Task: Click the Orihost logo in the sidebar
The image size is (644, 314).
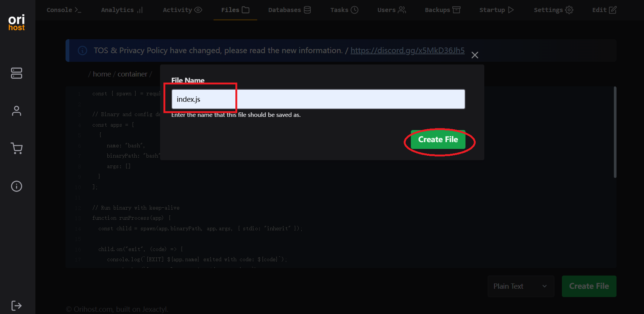Action: [17, 23]
